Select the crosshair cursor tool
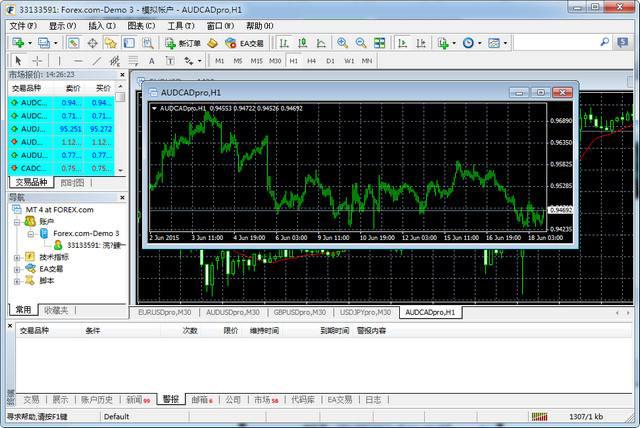640x428 pixels. pos(37,61)
